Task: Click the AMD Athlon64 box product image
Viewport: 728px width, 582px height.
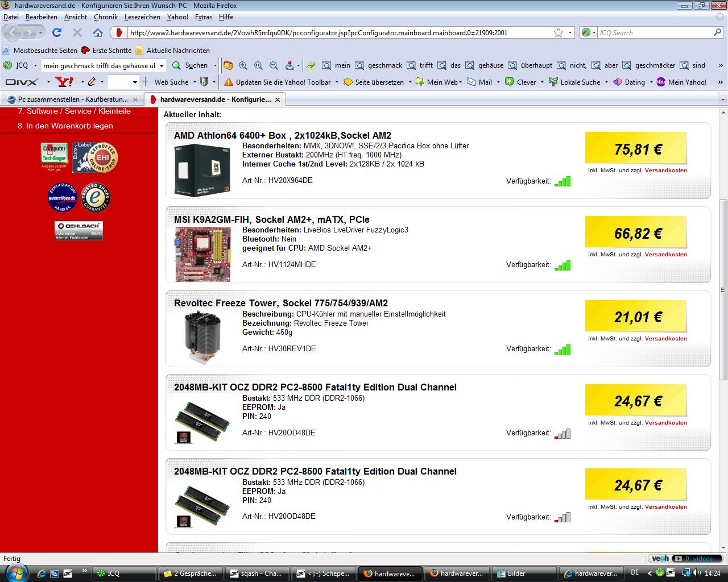Action: pyautogui.click(x=202, y=170)
